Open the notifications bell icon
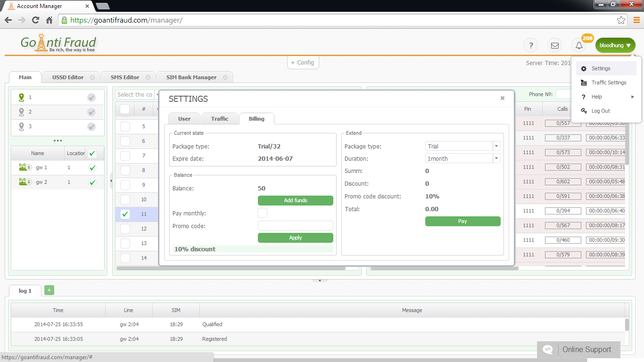Viewport: 644px width, 362px height. click(579, 46)
